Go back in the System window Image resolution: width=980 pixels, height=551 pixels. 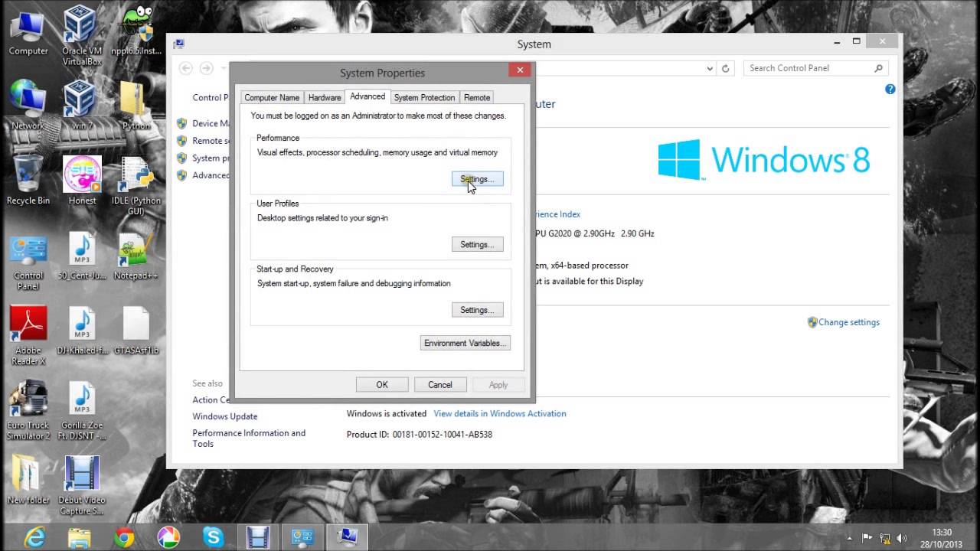(185, 68)
